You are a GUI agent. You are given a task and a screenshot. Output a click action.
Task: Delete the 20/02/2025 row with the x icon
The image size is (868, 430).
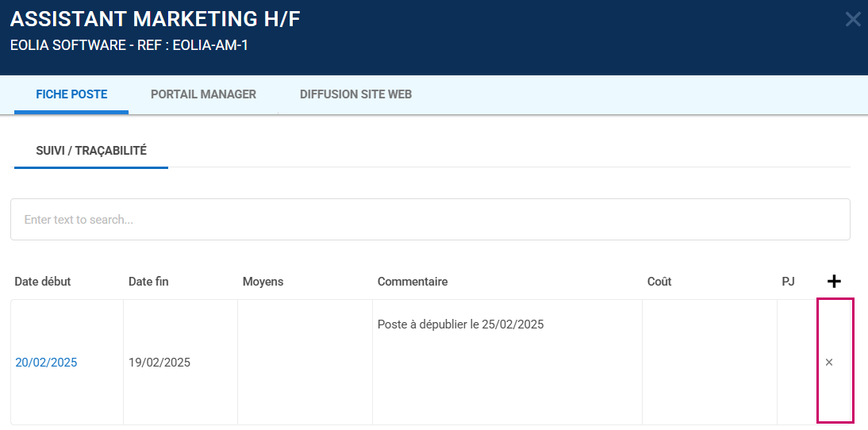point(829,362)
